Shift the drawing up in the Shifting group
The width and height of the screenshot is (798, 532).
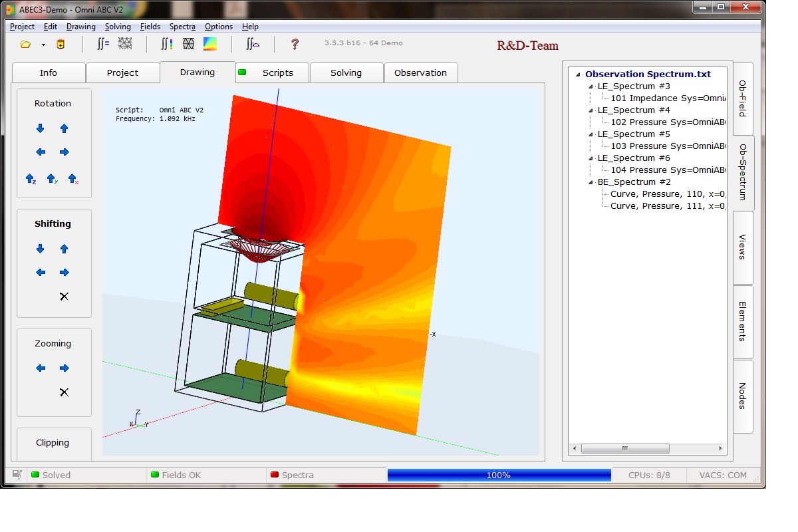(x=64, y=249)
